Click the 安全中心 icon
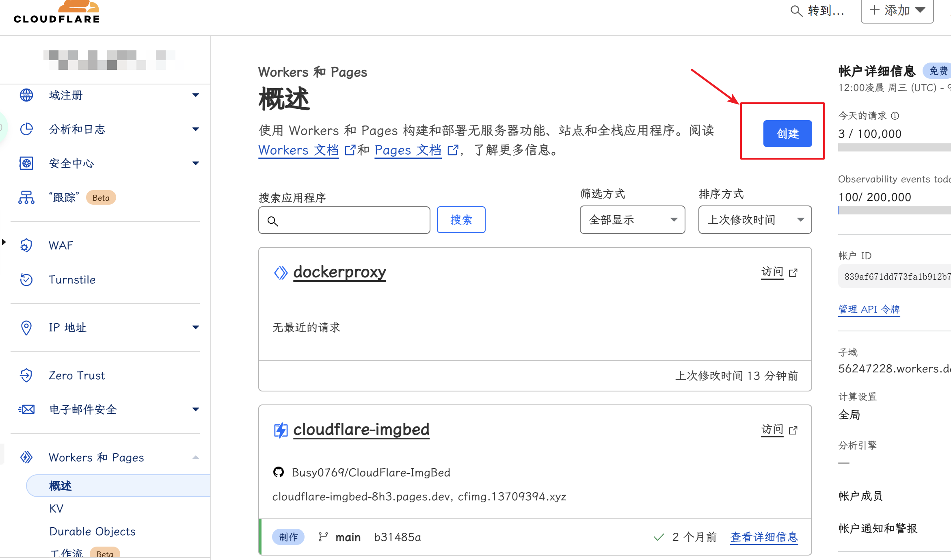Screen dimensions: 951x560 tap(26, 163)
